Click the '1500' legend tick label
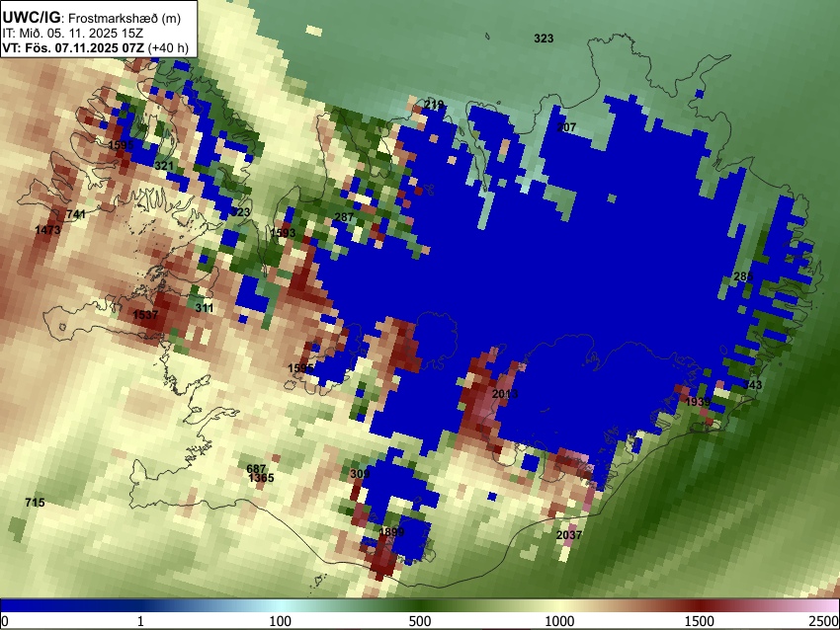 pyautogui.click(x=700, y=621)
